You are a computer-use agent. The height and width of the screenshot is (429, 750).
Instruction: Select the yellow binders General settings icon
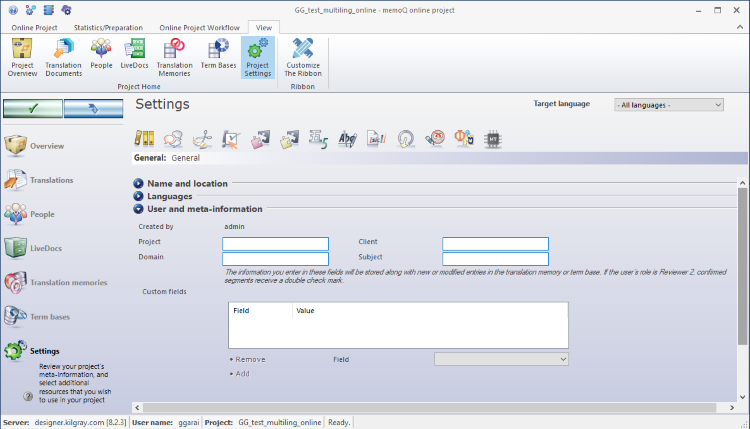click(x=144, y=138)
